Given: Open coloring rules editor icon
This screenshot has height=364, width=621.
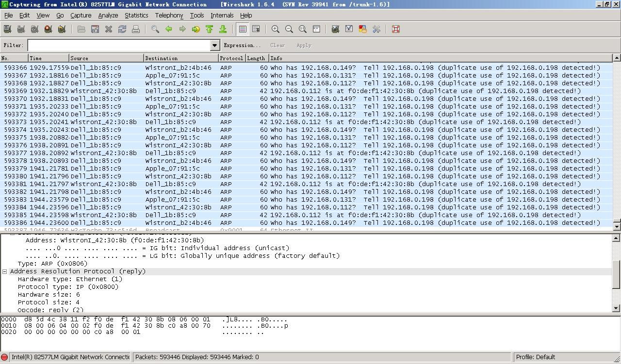Looking at the screenshot, I should point(362,29).
